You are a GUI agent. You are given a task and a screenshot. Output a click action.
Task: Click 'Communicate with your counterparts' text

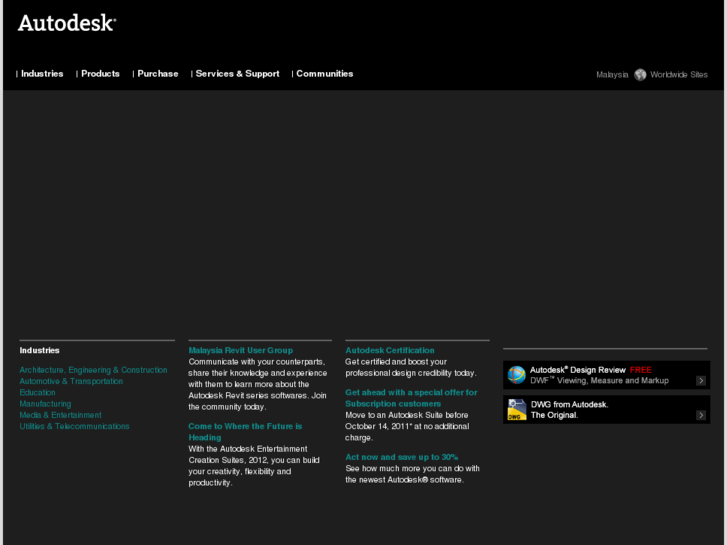(256, 362)
